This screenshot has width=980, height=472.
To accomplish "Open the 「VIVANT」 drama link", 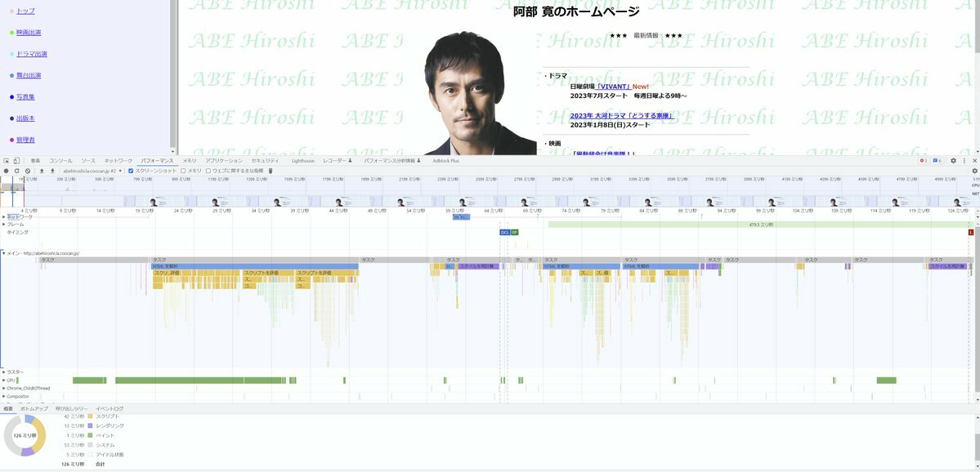I will tap(613, 87).
